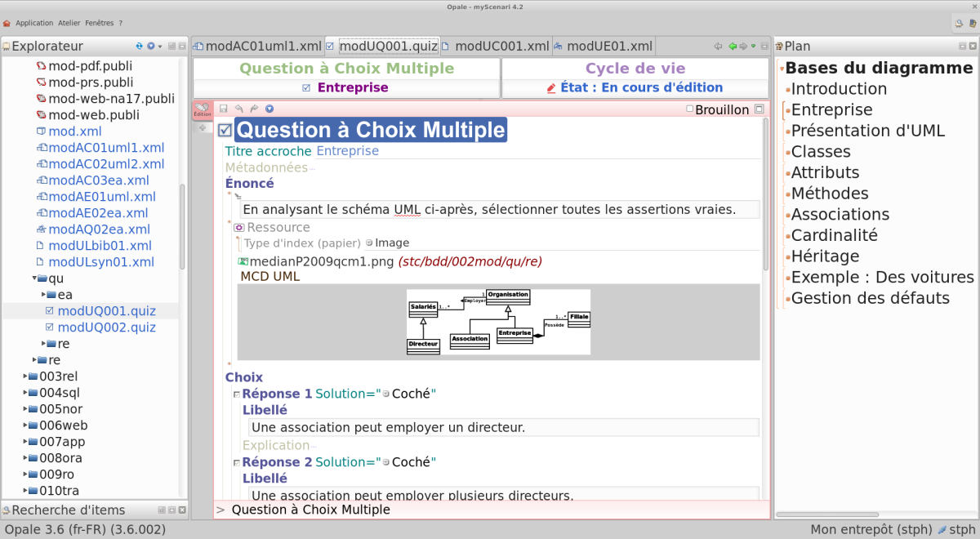Click the Explorateur refresh icon
980x539 pixels.
pyautogui.click(x=139, y=47)
